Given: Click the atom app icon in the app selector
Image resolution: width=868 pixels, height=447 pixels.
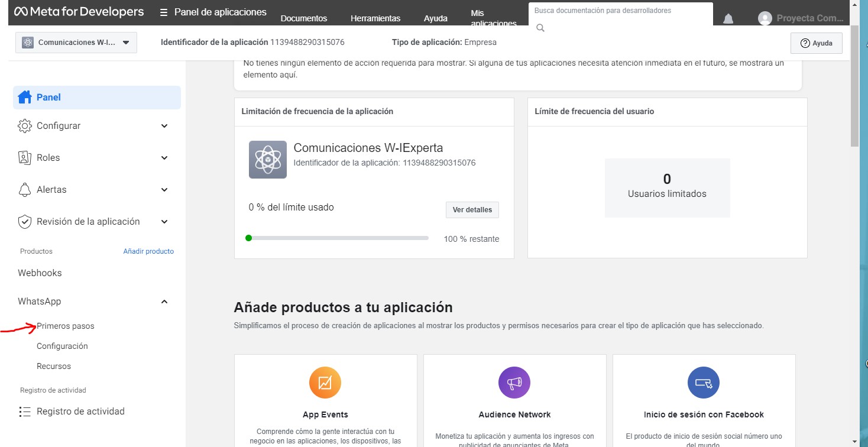Looking at the screenshot, I should point(28,43).
